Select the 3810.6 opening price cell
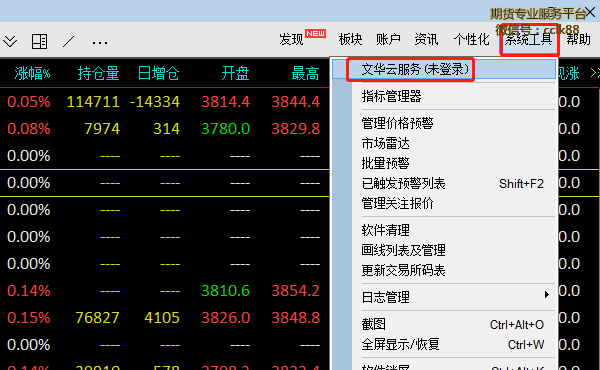This screenshot has height=370, width=600. 226,291
